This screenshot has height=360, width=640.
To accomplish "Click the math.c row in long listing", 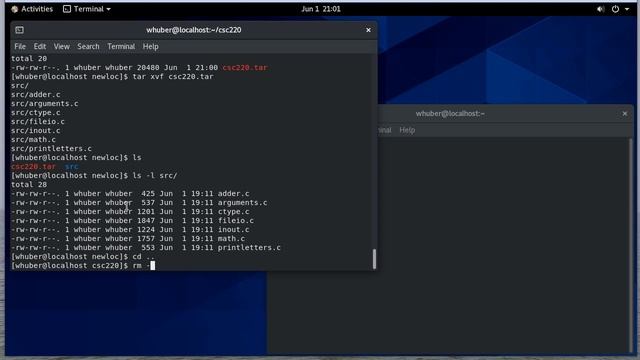I will [128, 238].
